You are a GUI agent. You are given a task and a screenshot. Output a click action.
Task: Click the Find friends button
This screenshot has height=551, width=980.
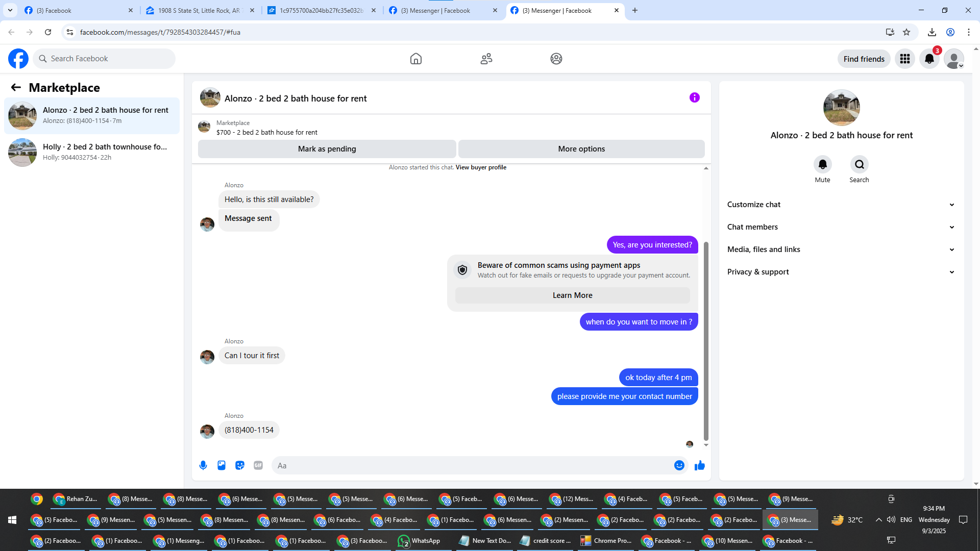tap(864, 59)
